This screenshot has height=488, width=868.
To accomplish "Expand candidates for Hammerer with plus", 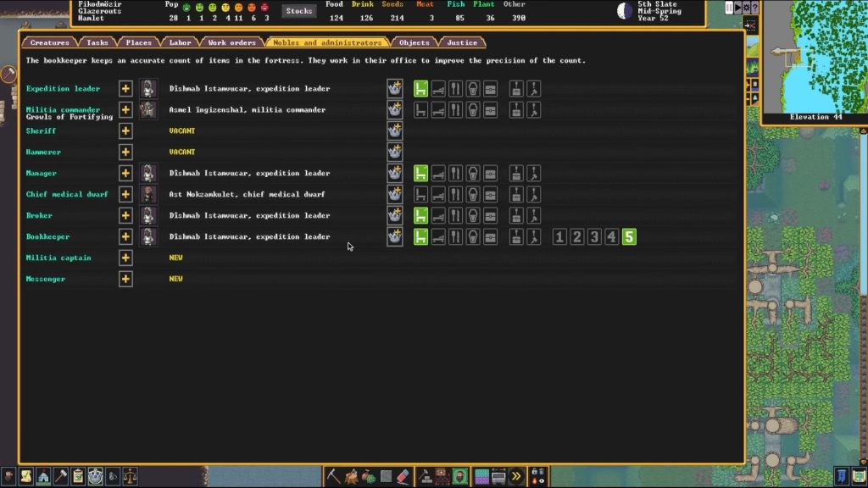I will click(x=125, y=152).
